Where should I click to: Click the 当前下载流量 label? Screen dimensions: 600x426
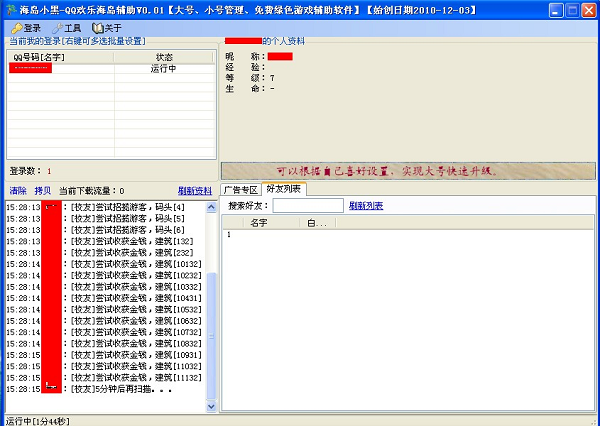(91, 191)
